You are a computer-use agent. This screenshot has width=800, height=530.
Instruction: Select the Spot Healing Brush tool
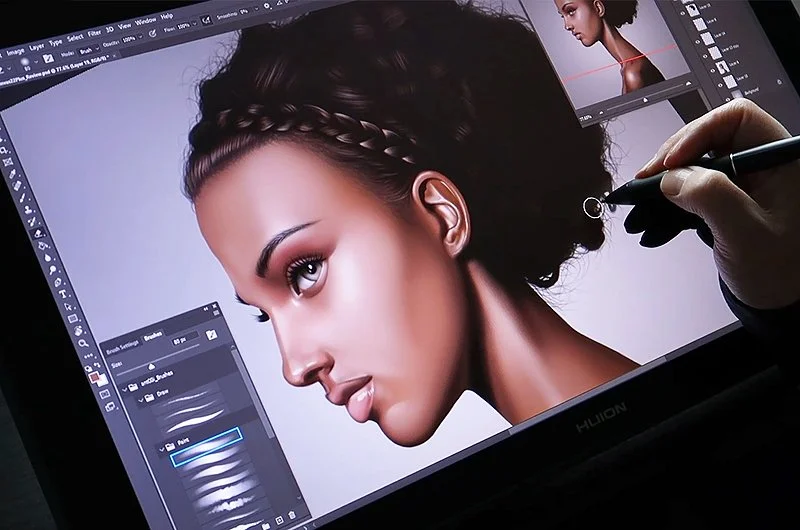(17, 185)
